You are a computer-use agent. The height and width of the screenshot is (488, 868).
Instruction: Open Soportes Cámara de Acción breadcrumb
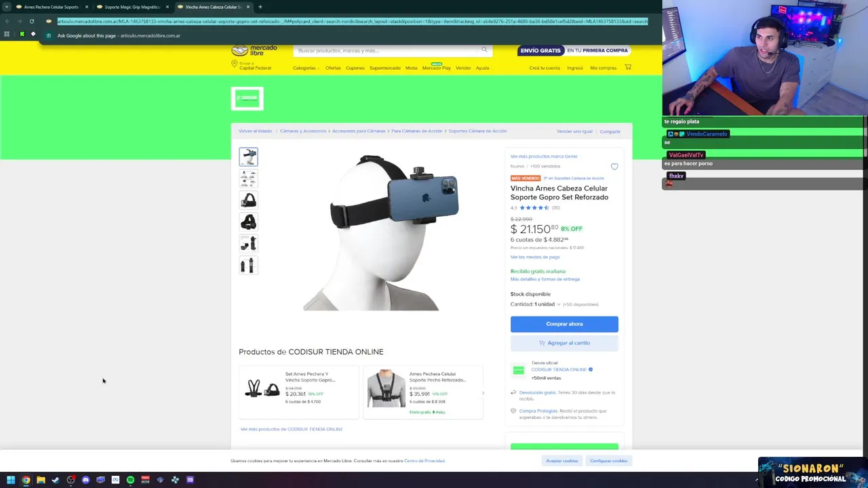coord(477,131)
